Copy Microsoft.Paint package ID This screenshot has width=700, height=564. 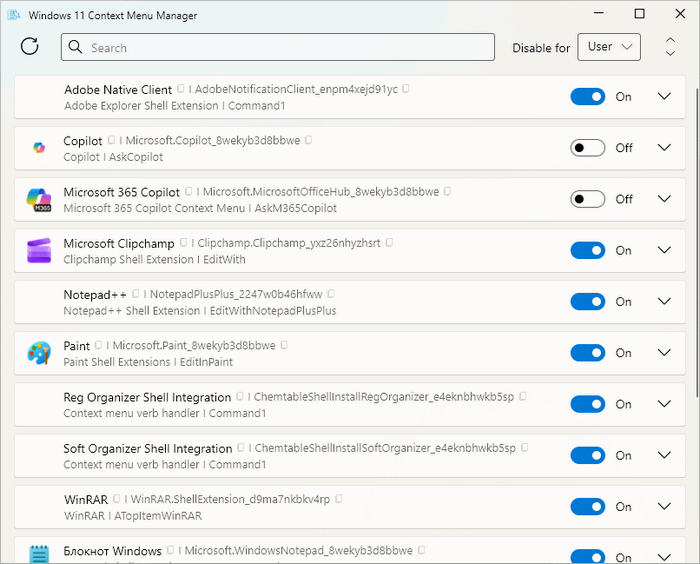[x=284, y=345]
